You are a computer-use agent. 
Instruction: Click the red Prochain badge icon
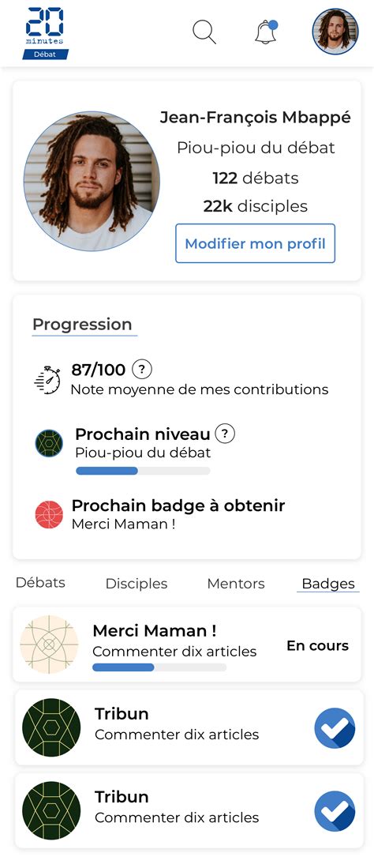click(x=49, y=515)
